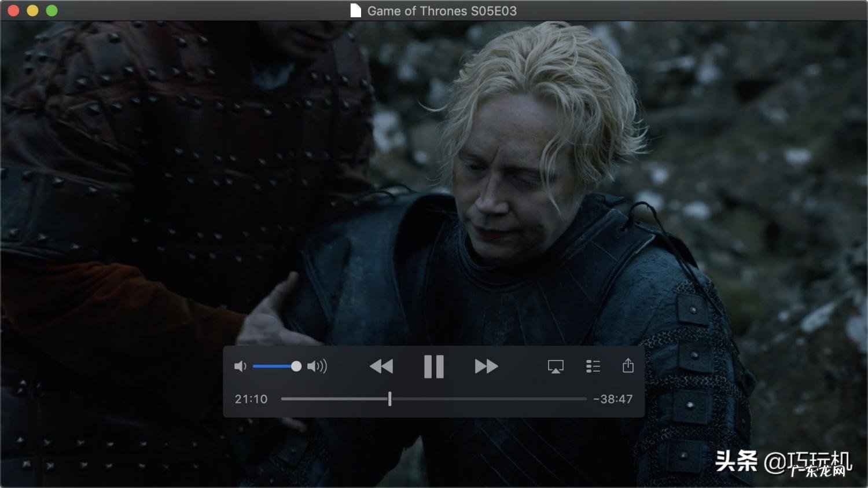The width and height of the screenshot is (868, 488).
Task: Click the Game of Thrones S05E03 window title
Action: pos(442,11)
